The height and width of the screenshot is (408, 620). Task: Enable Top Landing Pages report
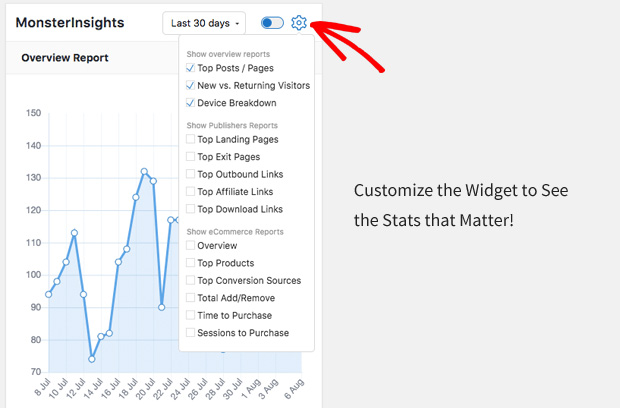pos(190,139)
